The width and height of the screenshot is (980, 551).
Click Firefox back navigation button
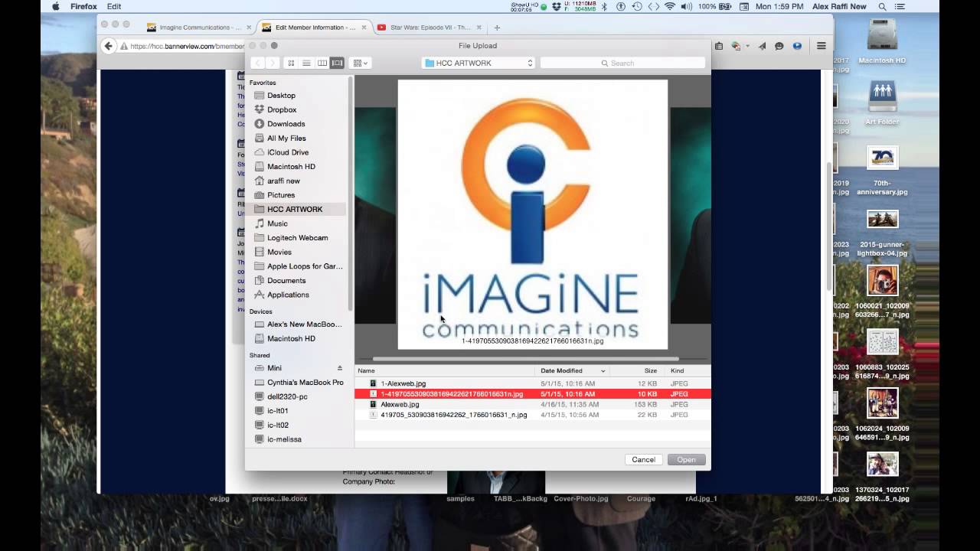[109, 46]
